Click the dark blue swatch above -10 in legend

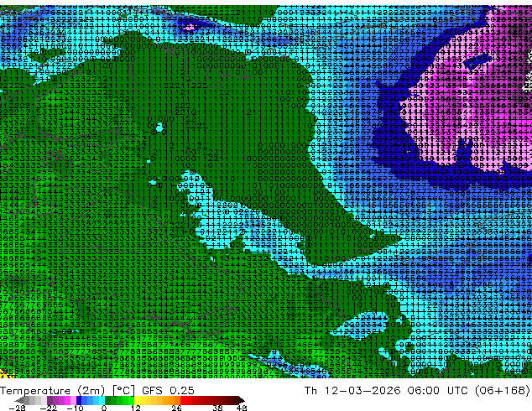point(79,400)
